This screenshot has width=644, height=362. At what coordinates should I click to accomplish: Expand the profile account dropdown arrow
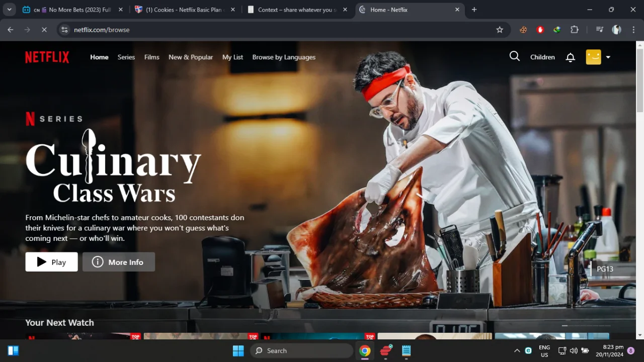pos(608,57)
